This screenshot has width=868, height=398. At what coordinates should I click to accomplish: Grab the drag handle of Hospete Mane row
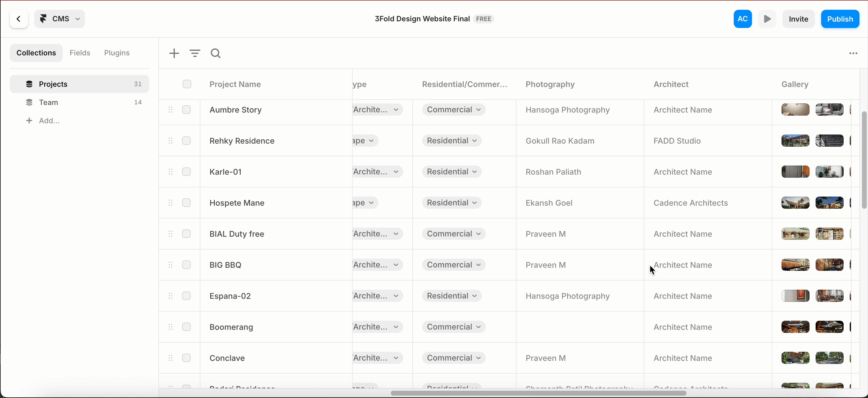coord(171,202)
